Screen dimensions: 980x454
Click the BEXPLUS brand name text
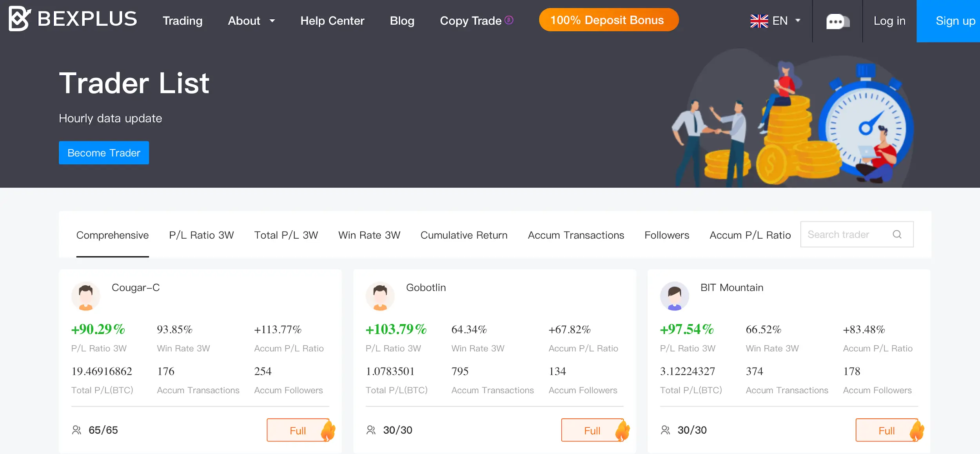87,19
